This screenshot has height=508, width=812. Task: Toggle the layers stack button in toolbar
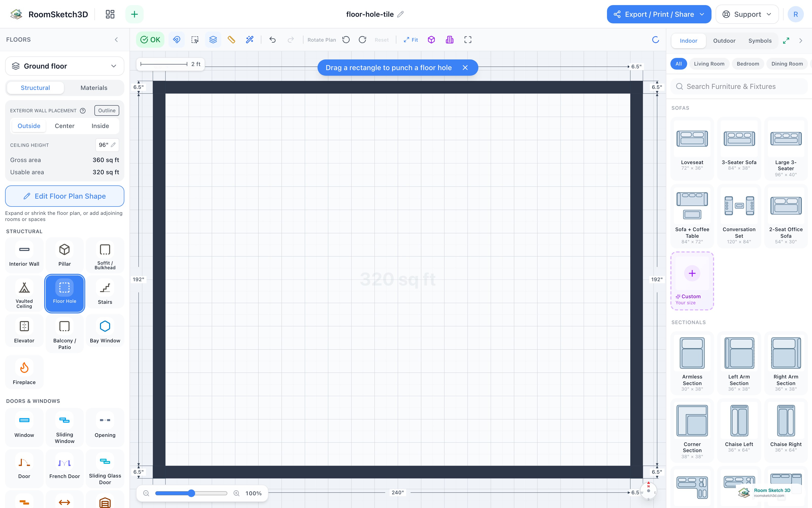[x=213, y=40]
